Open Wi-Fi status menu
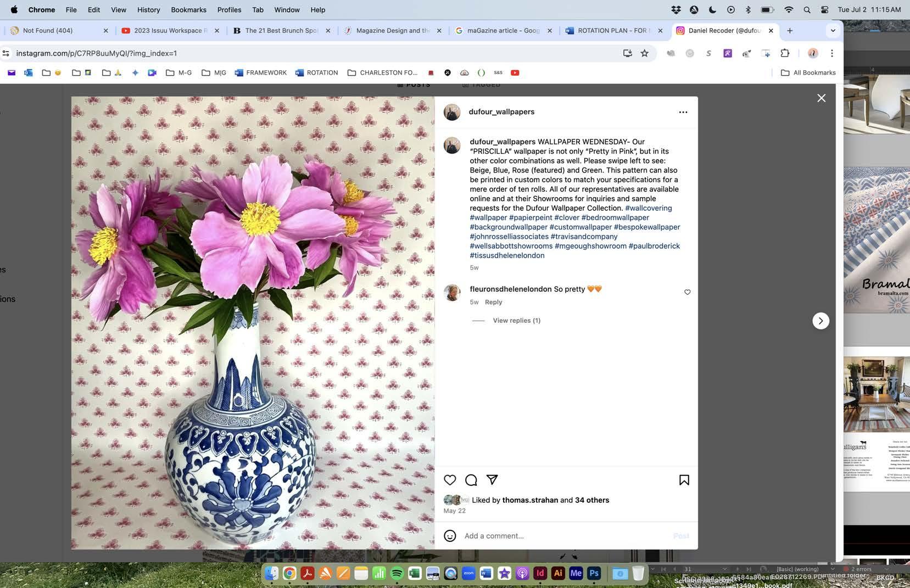Viewport: 910px width, 588px height. (x=789, y=10)
